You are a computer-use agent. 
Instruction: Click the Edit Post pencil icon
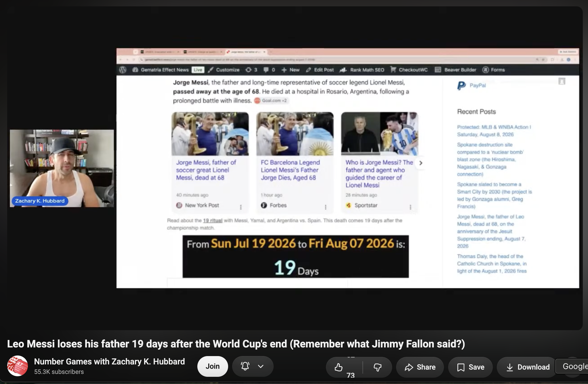[x=309, y=70]
